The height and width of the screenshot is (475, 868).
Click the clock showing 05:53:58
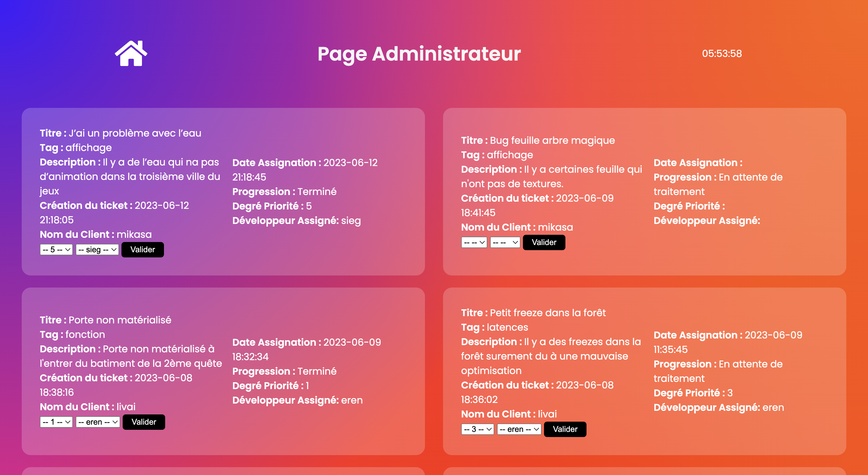722,54
